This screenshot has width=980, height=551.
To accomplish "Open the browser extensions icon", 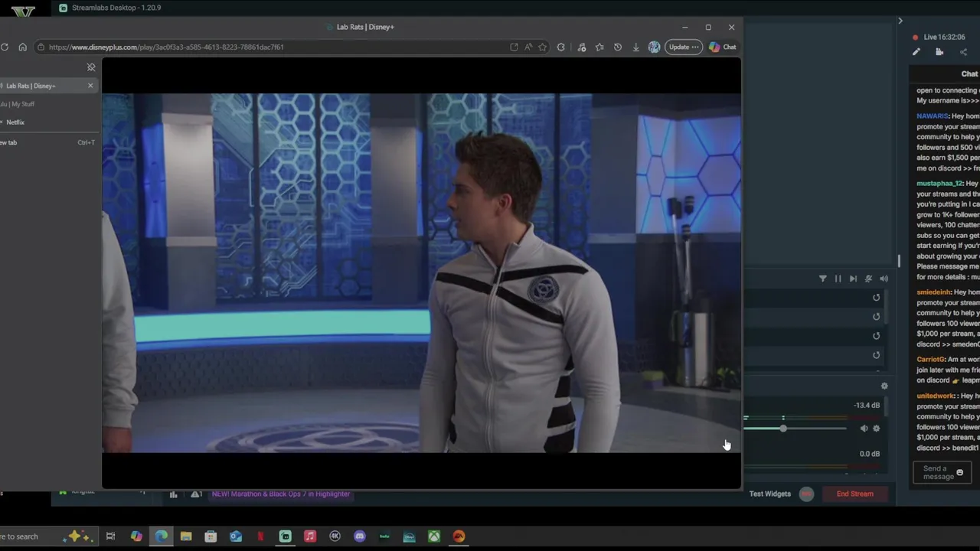I will click(561, 47).
